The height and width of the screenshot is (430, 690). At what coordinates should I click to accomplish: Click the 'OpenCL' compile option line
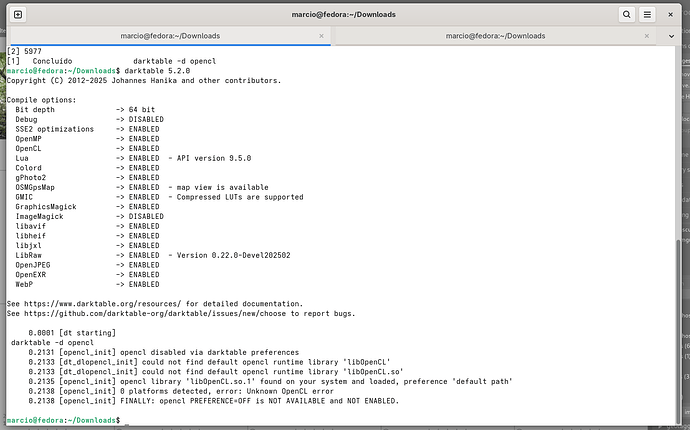pos(87,148)
